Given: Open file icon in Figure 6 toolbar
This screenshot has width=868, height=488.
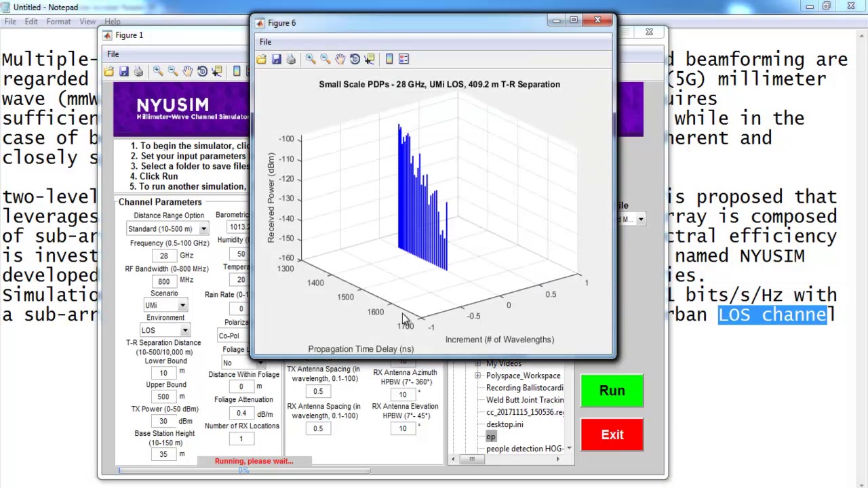Looking at the screenshot, I should tap(261, 60).
